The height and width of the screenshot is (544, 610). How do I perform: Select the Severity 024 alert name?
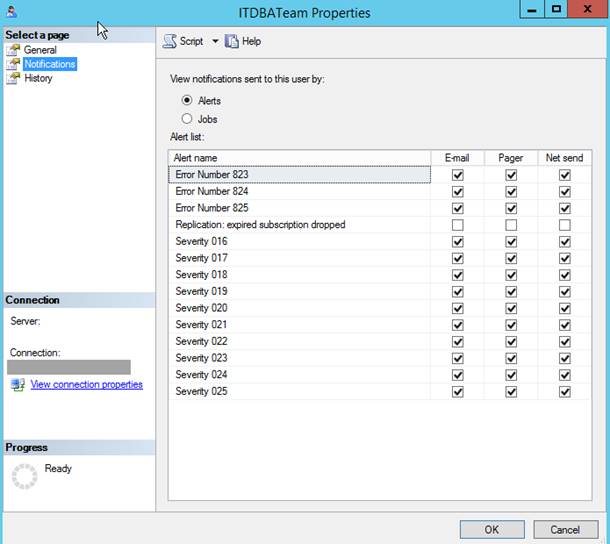click(201, 375)
